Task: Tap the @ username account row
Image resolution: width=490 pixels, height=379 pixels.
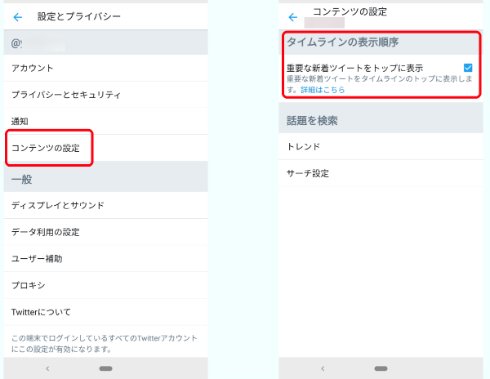Action: (106, 43)
